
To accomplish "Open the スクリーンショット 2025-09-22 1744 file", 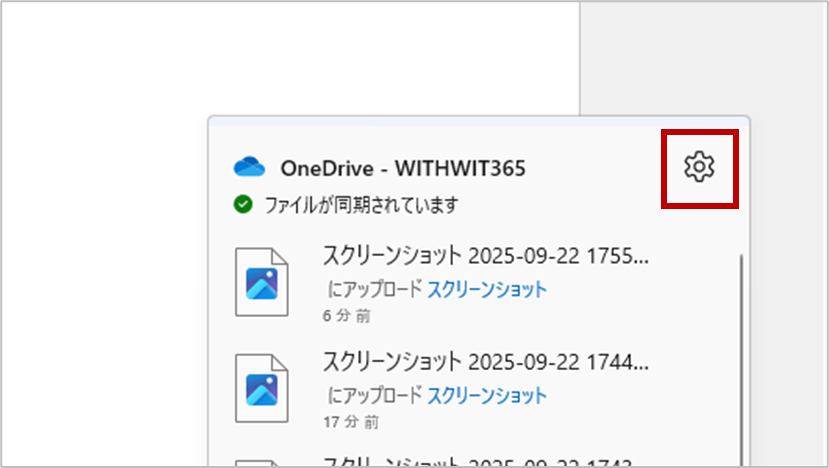I will 486,360.
